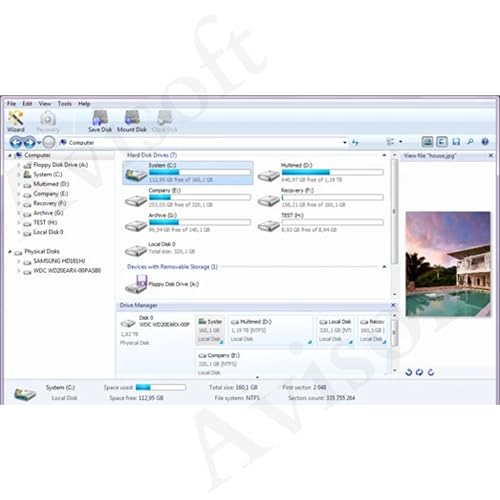Open the search magnifier icon

[470, 142]
